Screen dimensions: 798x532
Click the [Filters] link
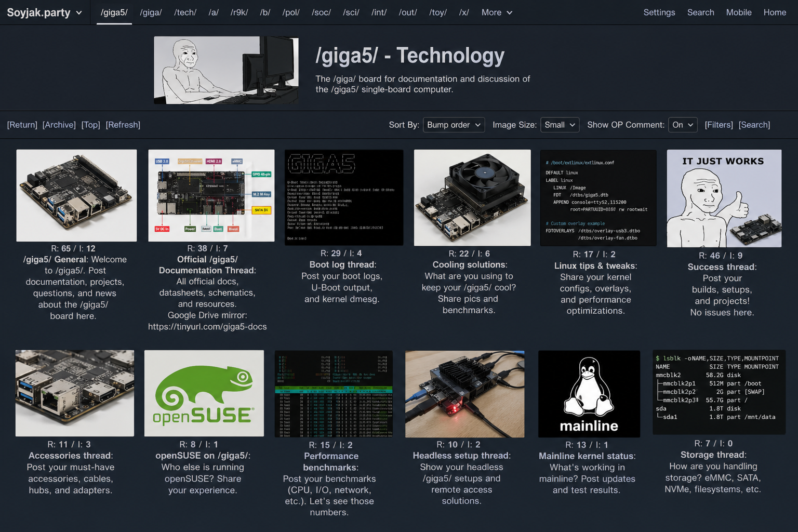coord(719,125)
